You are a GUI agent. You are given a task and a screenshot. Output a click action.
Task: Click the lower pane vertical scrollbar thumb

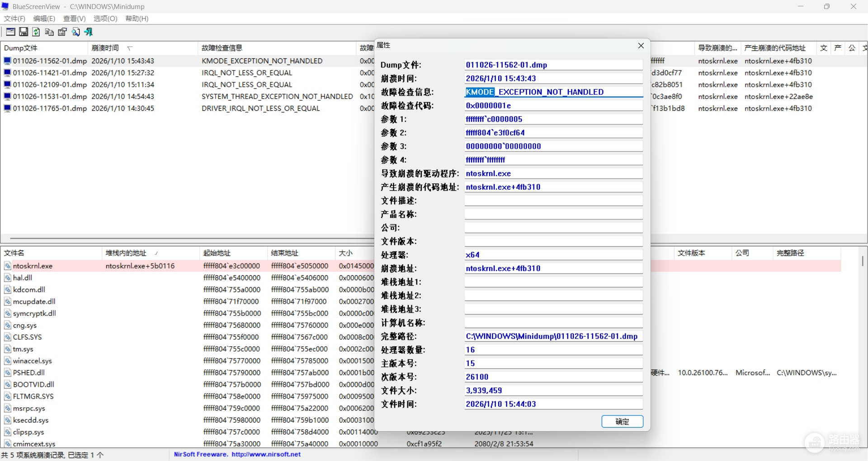tap(863, 261)
